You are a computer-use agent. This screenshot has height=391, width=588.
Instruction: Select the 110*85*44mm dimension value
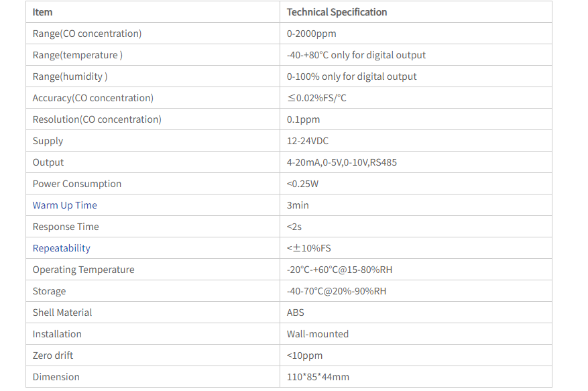pos(318,377)
